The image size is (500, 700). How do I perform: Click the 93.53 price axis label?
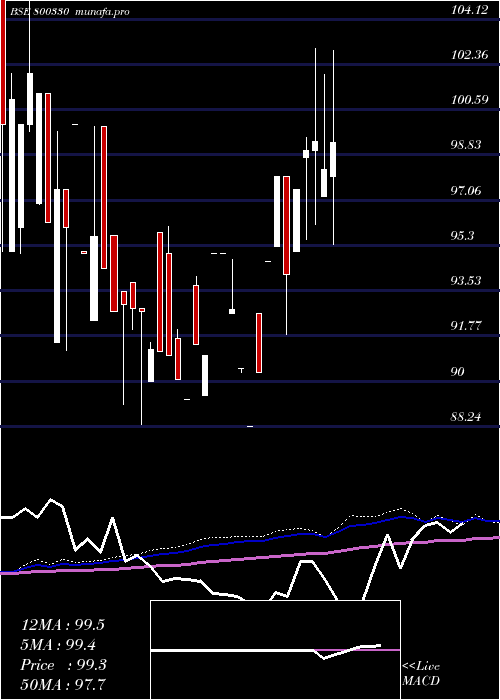point(467,281)
